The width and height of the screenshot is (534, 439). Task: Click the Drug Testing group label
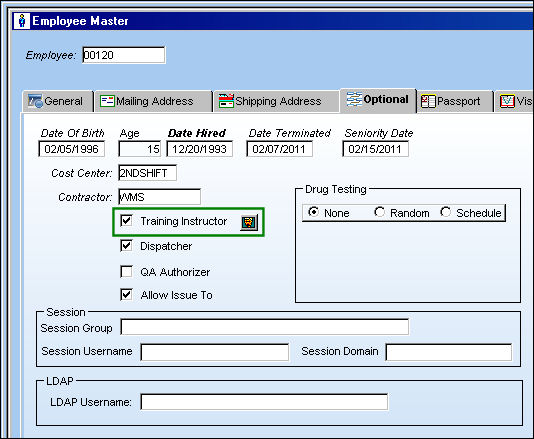335,189
